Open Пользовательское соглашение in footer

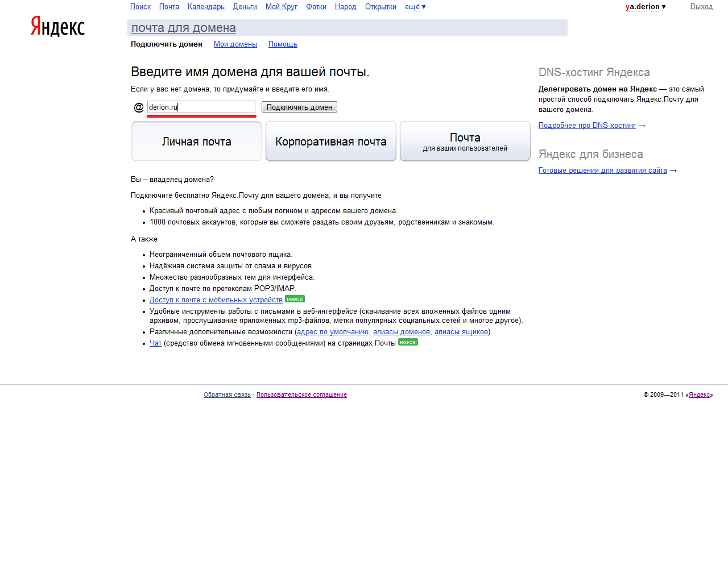[x=301, y=394]
